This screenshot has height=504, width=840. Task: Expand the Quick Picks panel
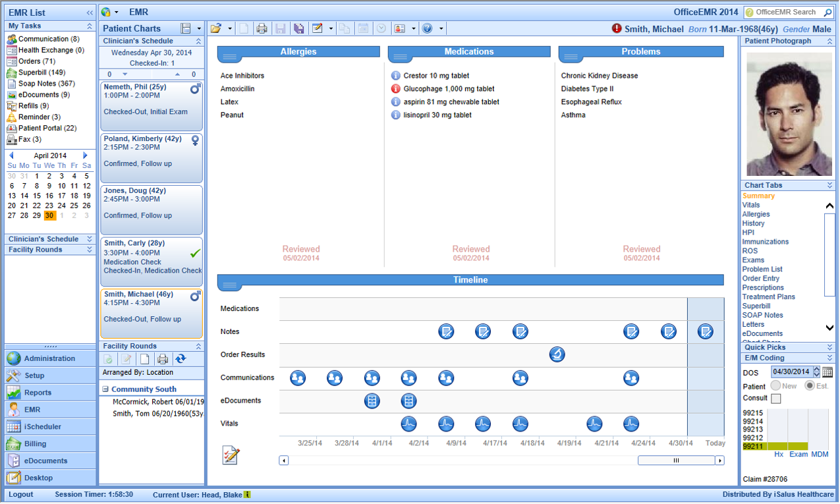829,347
